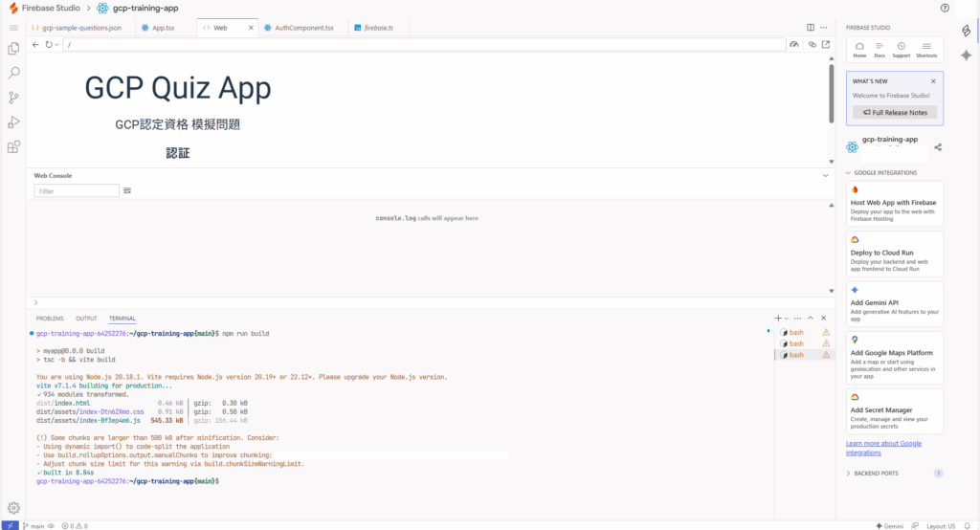The image size is (980, 530).
Task: Click the Full Release Notes button
Action: pyautogui.click(x=894, y=112)
